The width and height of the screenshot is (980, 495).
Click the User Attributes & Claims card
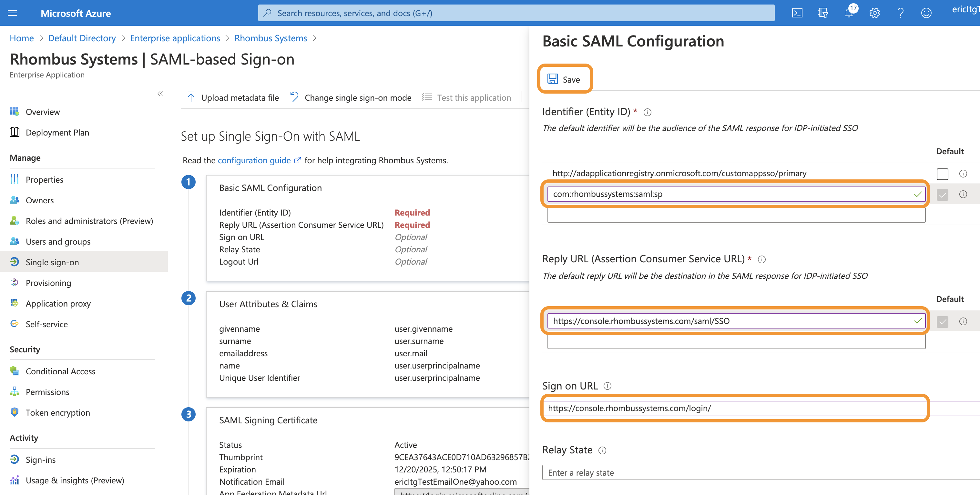tap(367, 344)
